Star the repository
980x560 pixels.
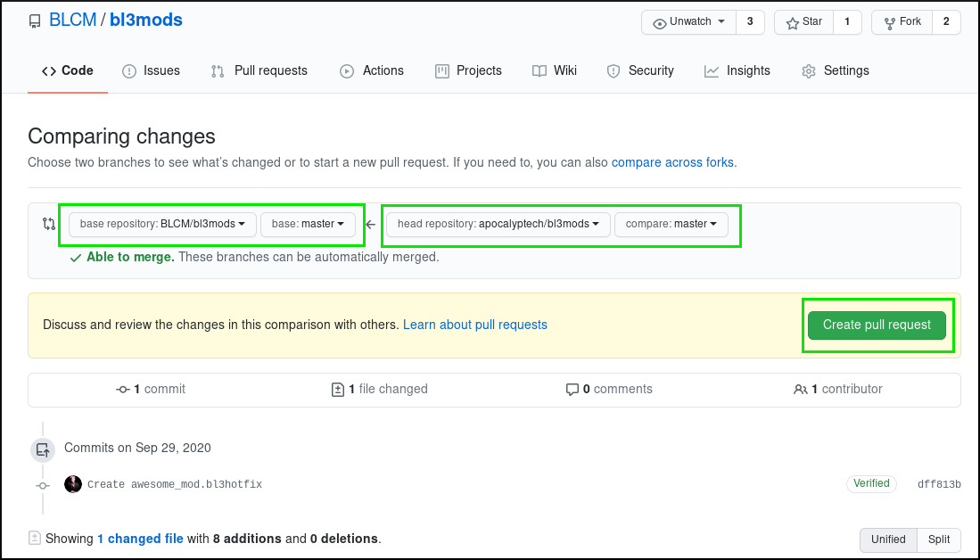[x=803, y=22]
